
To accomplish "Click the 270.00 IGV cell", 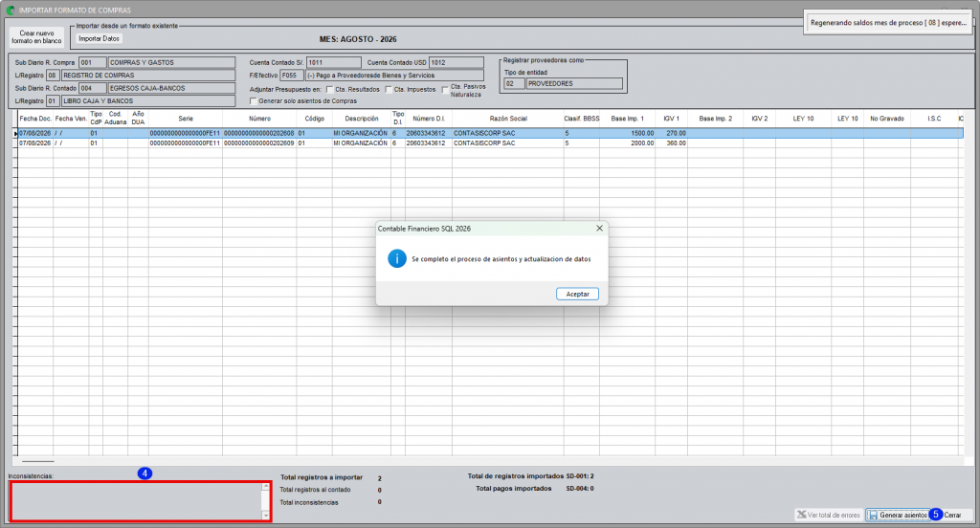I will 671,133.
